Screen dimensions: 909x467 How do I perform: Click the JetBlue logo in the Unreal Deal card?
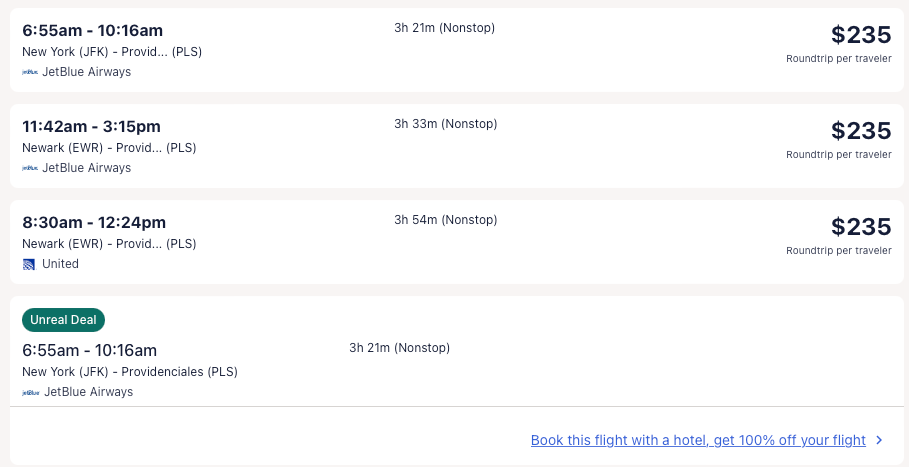pyautogui.click(x=31, y=392)
